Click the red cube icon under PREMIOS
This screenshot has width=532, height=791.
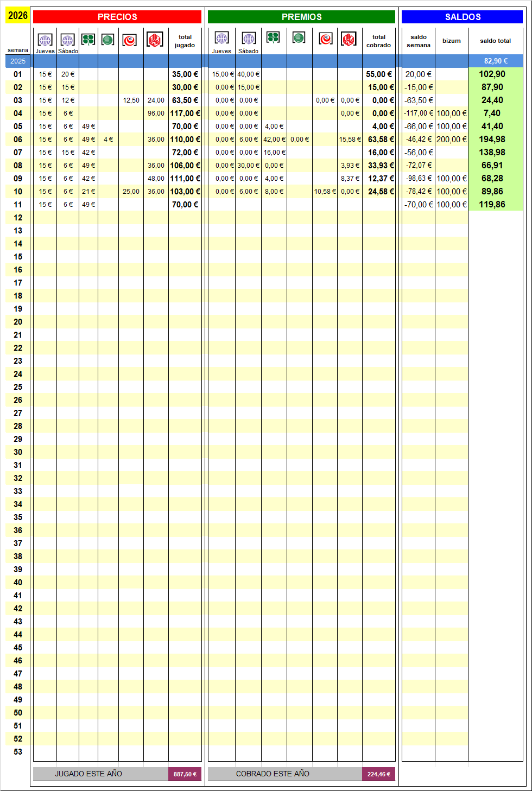click(x=349, y=39)
